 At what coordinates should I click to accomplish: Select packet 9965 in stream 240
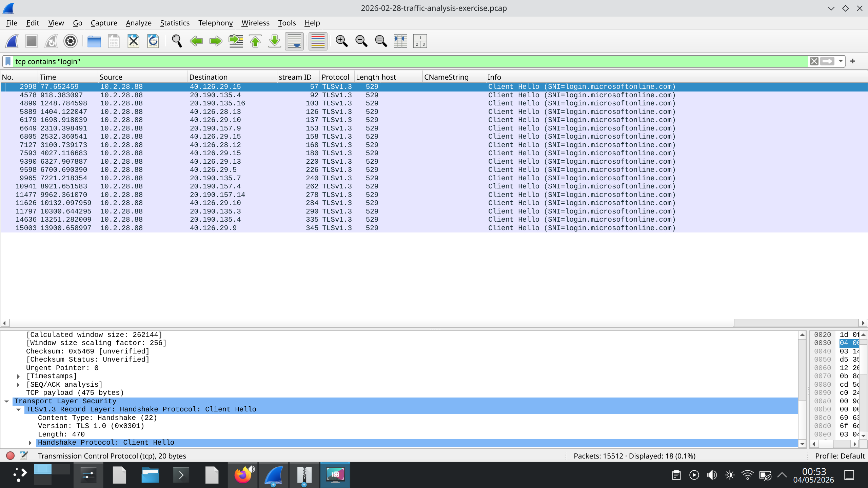(x=434, y=178)
